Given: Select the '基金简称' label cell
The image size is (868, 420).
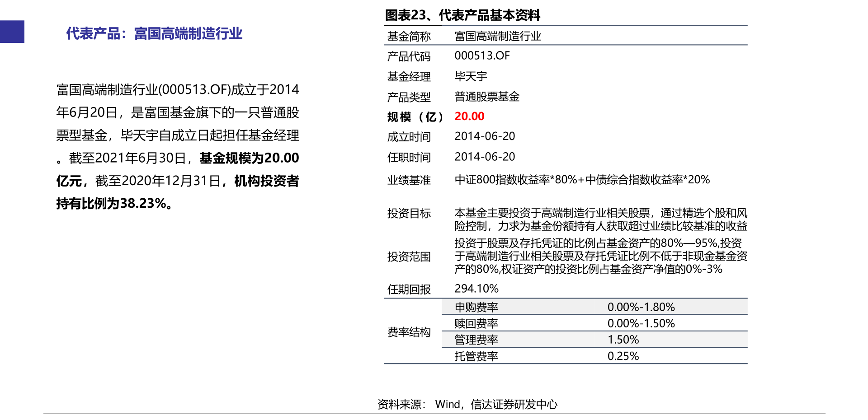Looking at the screenshot, I should tap(409, 37).
